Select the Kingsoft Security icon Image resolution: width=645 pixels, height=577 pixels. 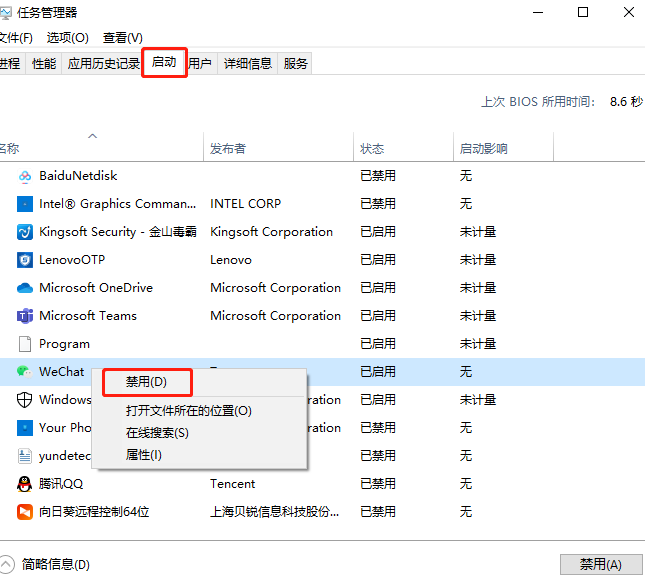coord(25,232)
